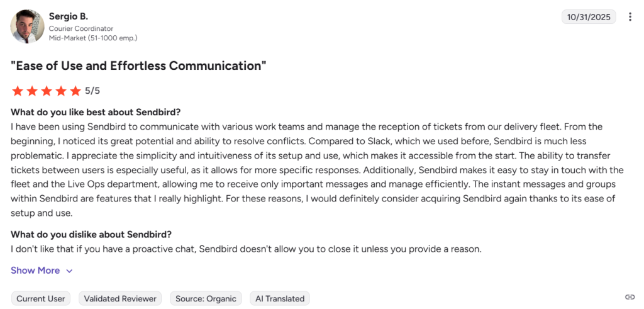The image size is (644, 309).
Task: Open reviewer name Sergio B.
Action: point(69,16)
